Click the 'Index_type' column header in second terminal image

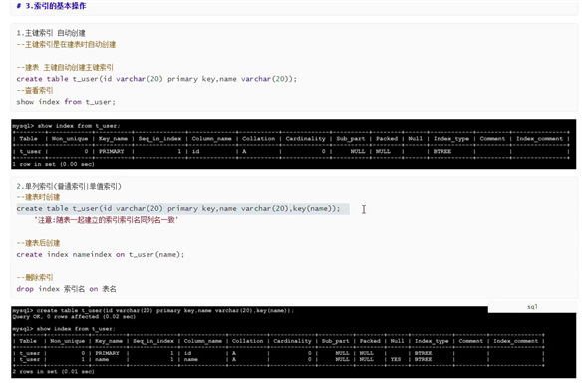tap(432, 341)
